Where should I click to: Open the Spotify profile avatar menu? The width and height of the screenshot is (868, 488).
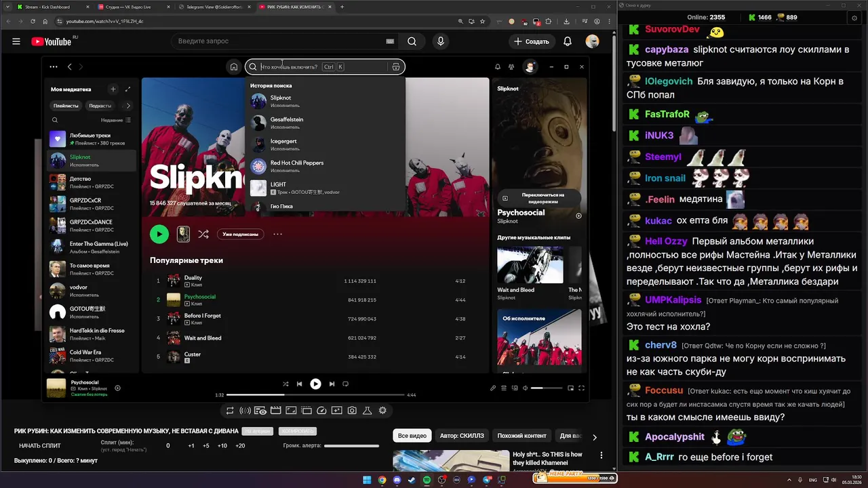[530, 66]
